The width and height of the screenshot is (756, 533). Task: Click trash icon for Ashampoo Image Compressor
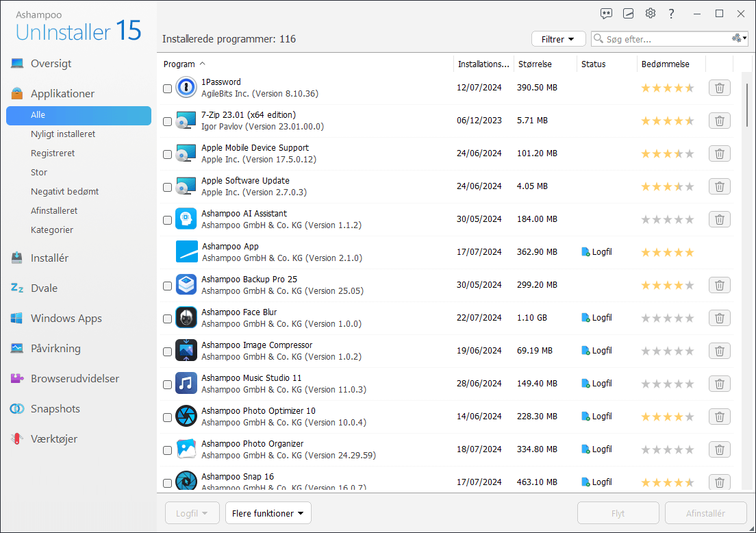tap(719, 351)
